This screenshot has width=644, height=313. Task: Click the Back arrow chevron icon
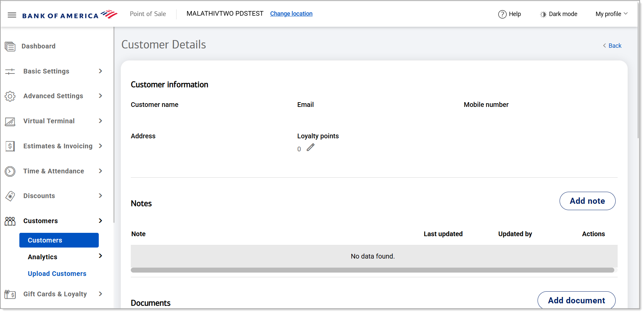click(x=604, y=46)
